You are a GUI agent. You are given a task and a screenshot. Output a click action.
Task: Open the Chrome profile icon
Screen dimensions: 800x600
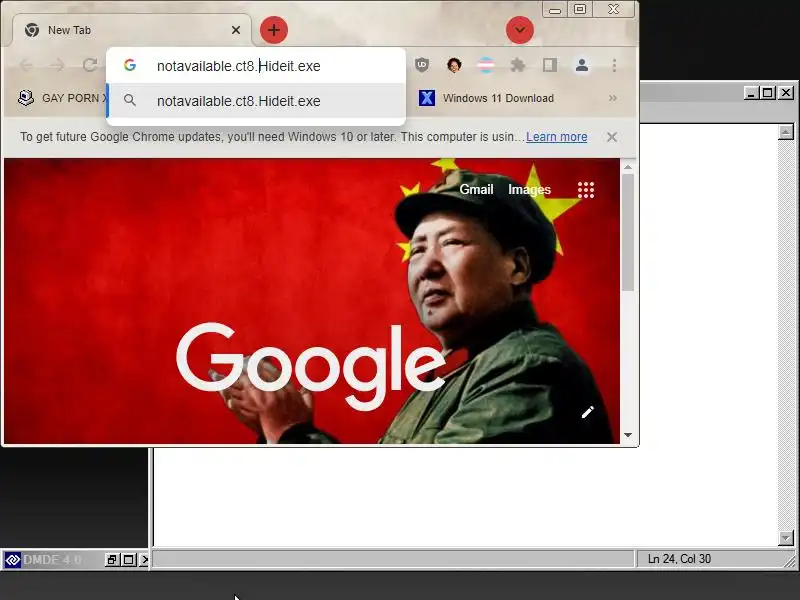click(582, 65)
